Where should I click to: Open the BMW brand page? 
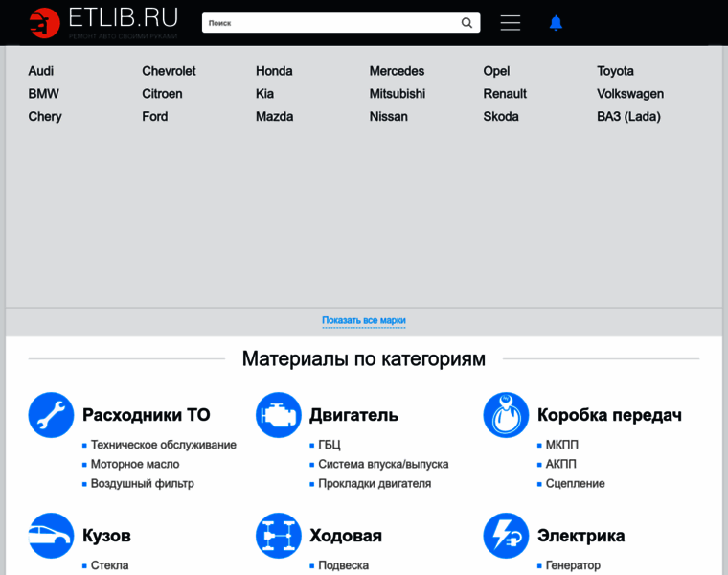click(44, 94)
